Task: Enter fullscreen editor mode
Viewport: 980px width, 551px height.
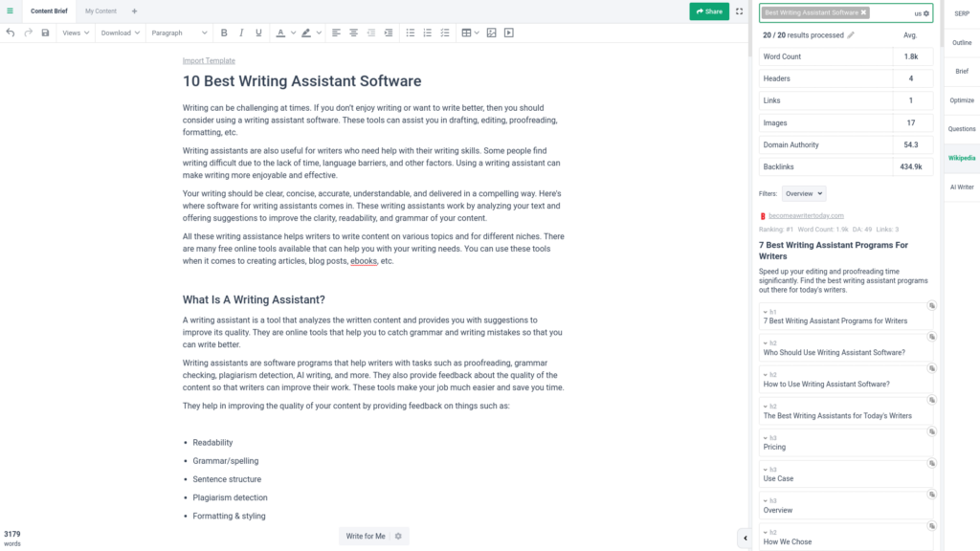Action: pos(740,11)
